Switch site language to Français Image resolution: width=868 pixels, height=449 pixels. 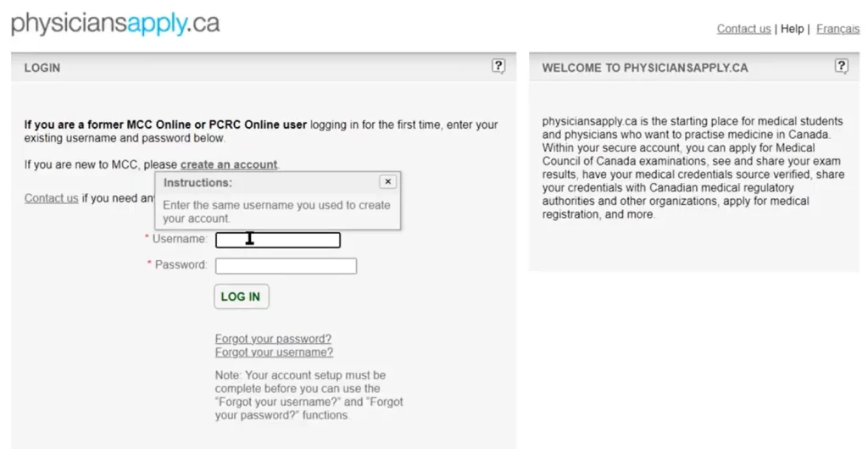tap(837, 29)
